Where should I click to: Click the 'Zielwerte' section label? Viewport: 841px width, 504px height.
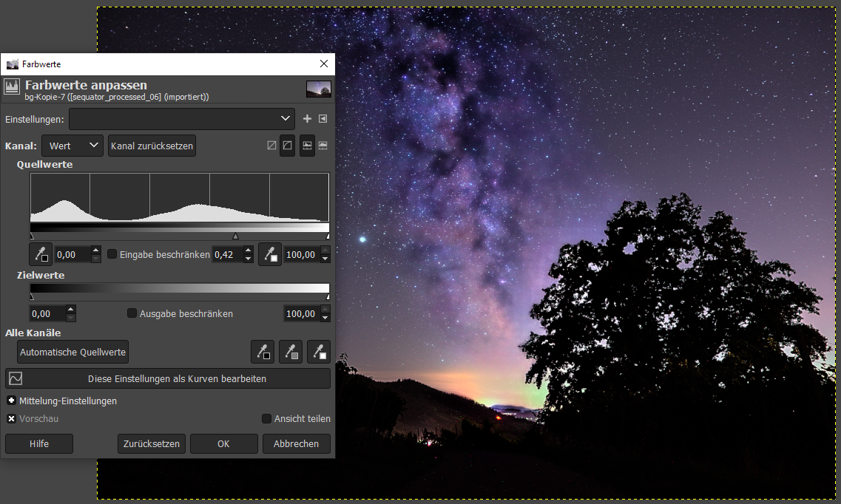coord(41,275)
